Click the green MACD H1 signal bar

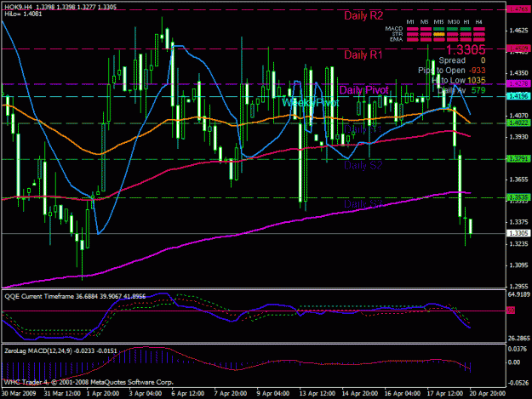click(x=466, y=29)
